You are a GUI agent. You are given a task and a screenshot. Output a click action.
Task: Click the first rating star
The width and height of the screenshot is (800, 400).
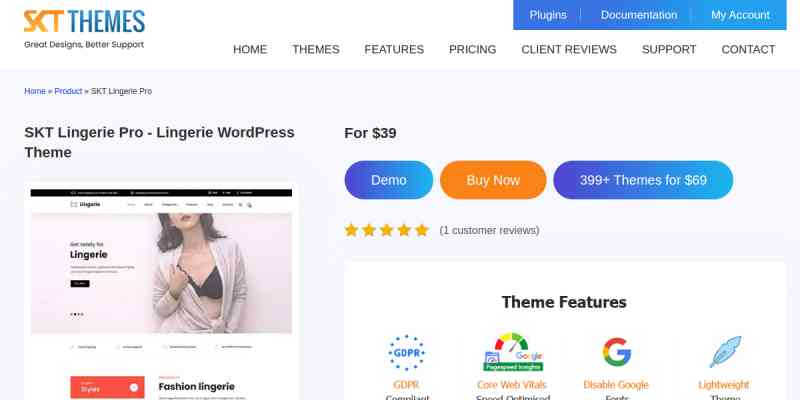pyautogui.click(x=351, y=230)
